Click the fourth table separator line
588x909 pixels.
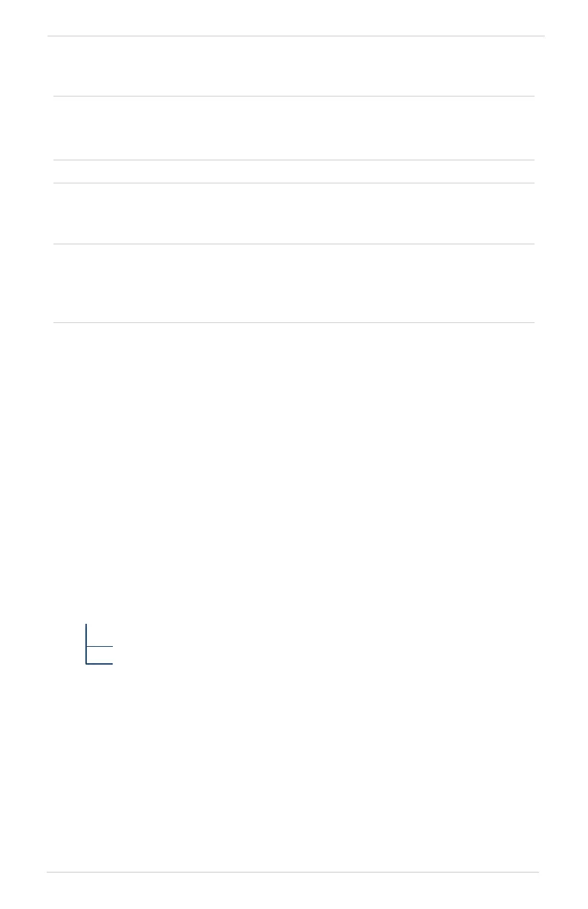coord(294,244)
